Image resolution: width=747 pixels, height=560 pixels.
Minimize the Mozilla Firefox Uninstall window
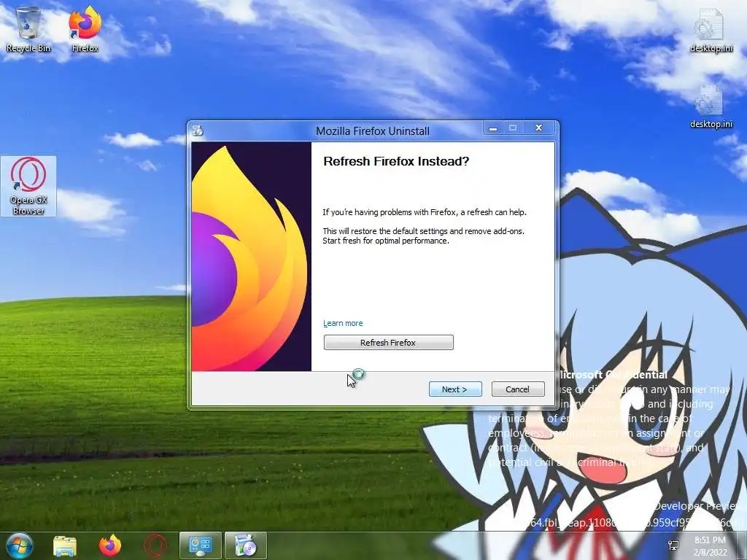pyautogui.click(x=493, y=128)
